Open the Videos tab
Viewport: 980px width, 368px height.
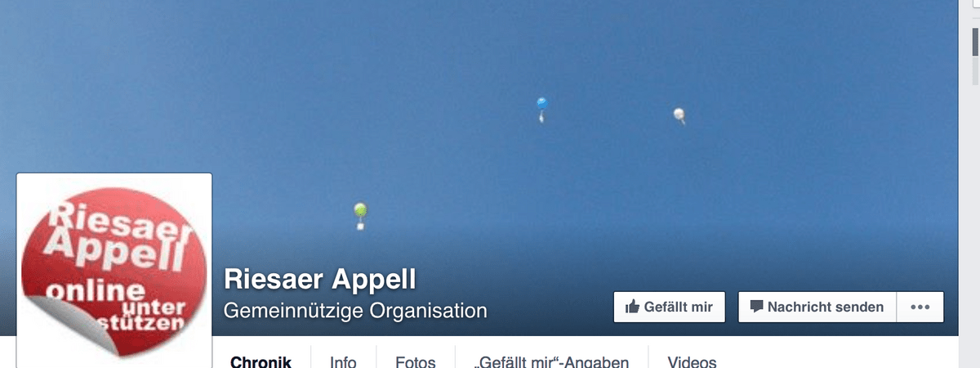click(x=692, y=361)
